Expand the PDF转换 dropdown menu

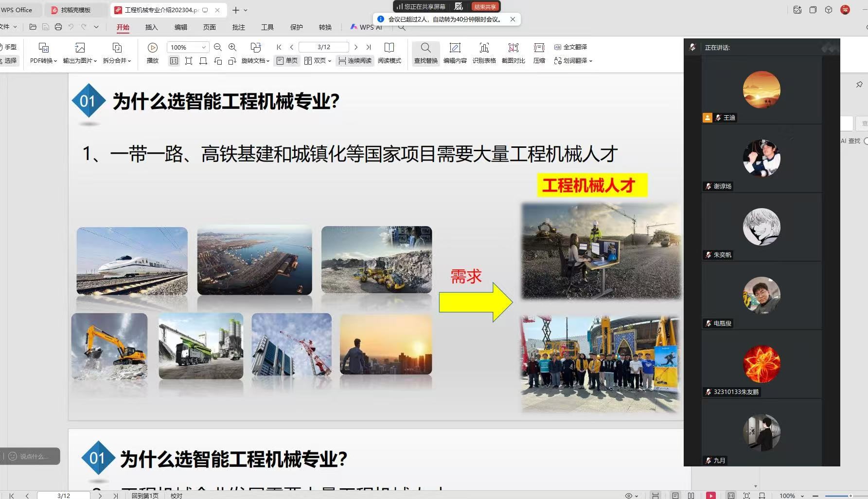pos(43,61)
